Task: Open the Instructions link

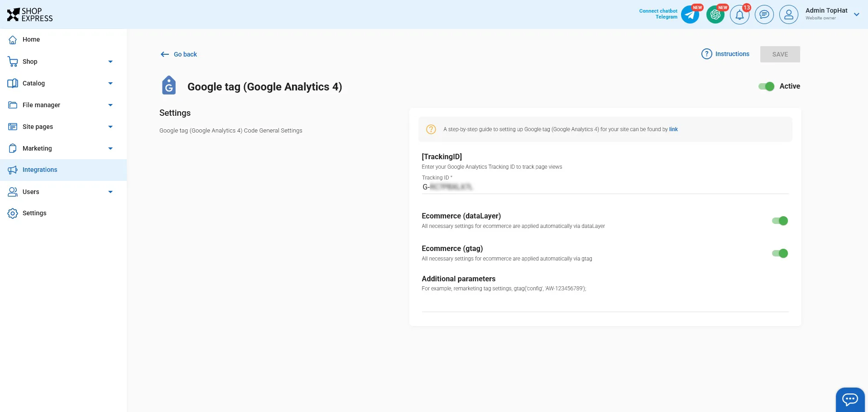Action: (732, 54)
